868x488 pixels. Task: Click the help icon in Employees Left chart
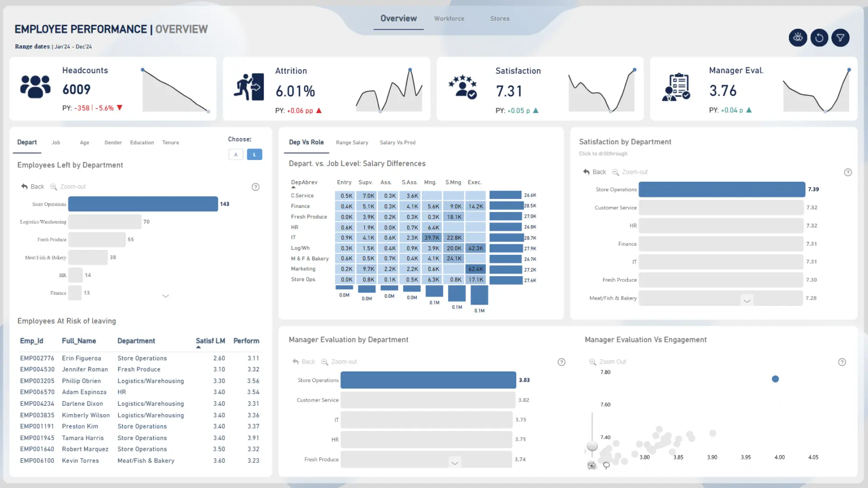point(255,187)
